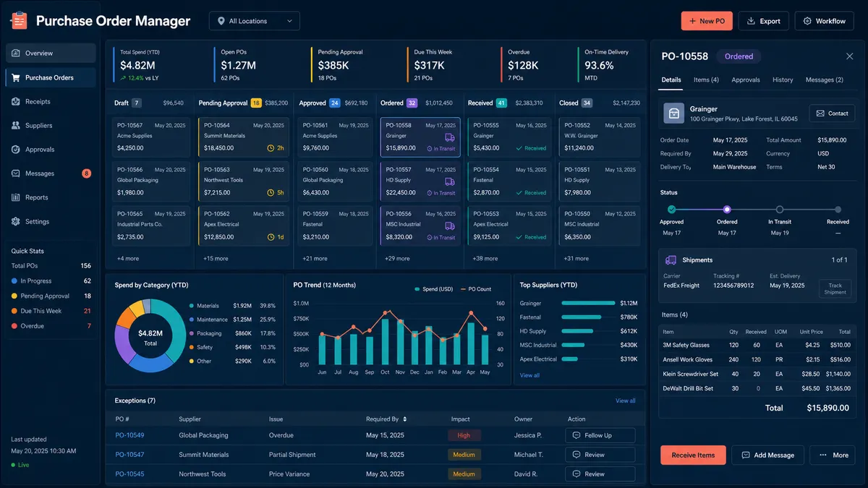Click the High impact badge
The image size is (868, 488).
coord(464,435)
